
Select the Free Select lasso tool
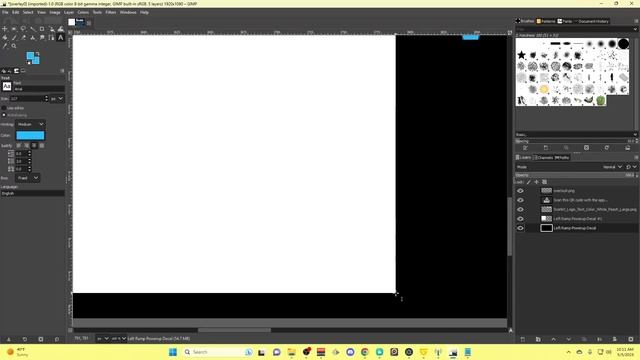[x=23, y=29]
